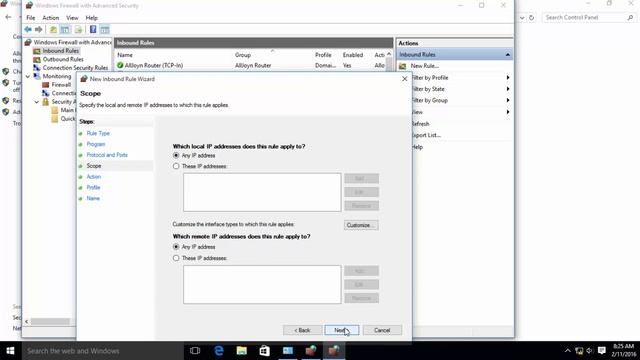Open the Action menu

(51, 18)
